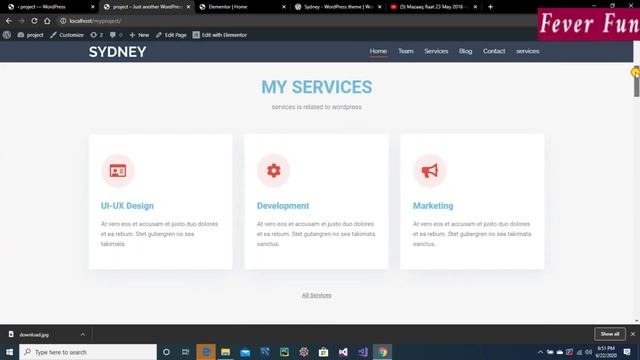Open the Marketing heading
The image size is (640, 360).
pos(433,206)
